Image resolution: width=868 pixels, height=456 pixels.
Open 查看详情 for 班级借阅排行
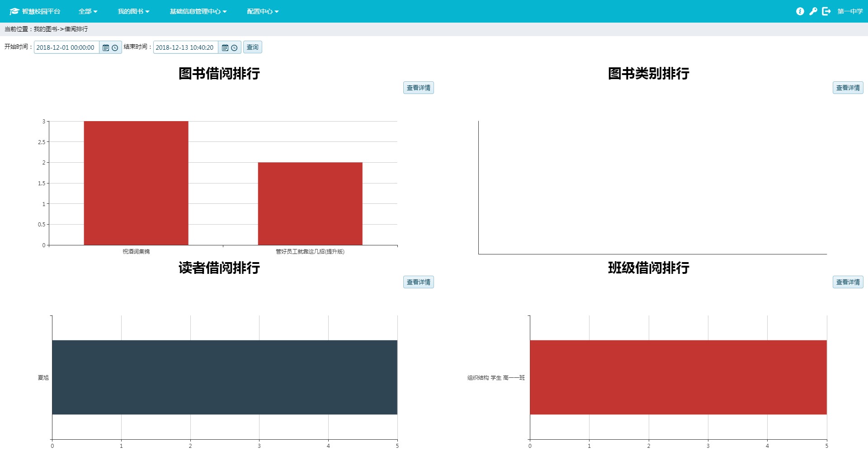pos(848,282)
